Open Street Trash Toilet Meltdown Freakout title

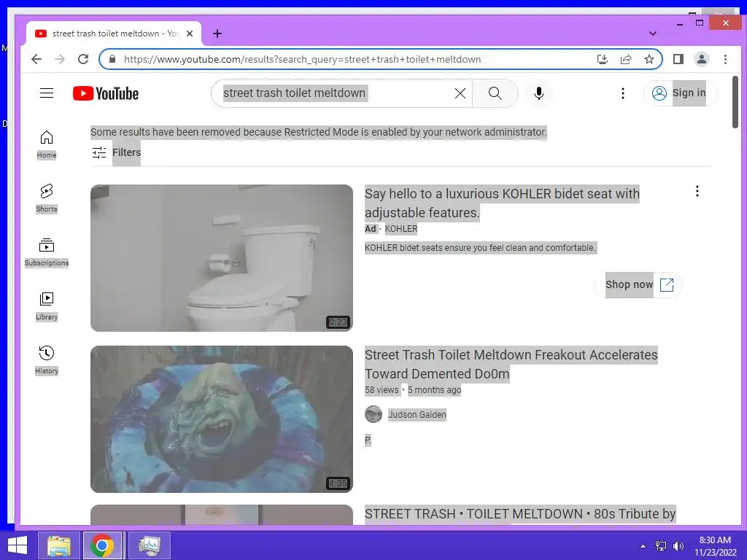click(511, 365)
